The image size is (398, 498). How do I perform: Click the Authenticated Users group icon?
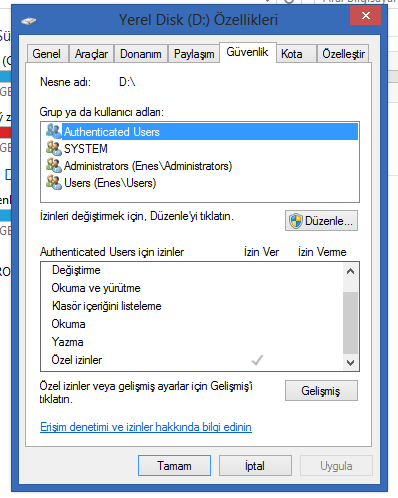click(x=54, y=131)
